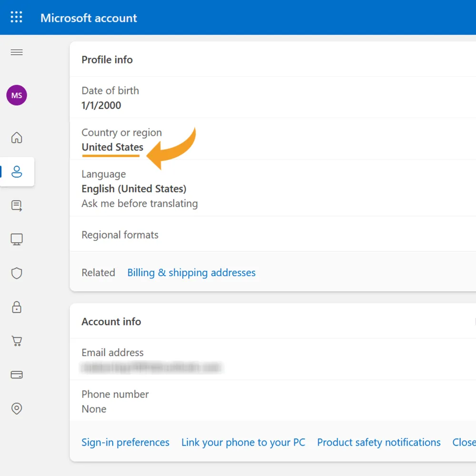Go to the Home sidebar icon

(17, 138)
